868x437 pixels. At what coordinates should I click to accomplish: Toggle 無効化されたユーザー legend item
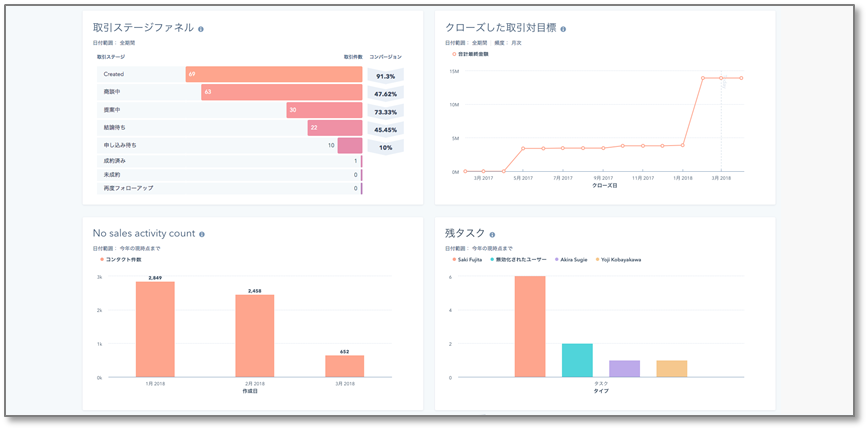click(x=518, y=260)
